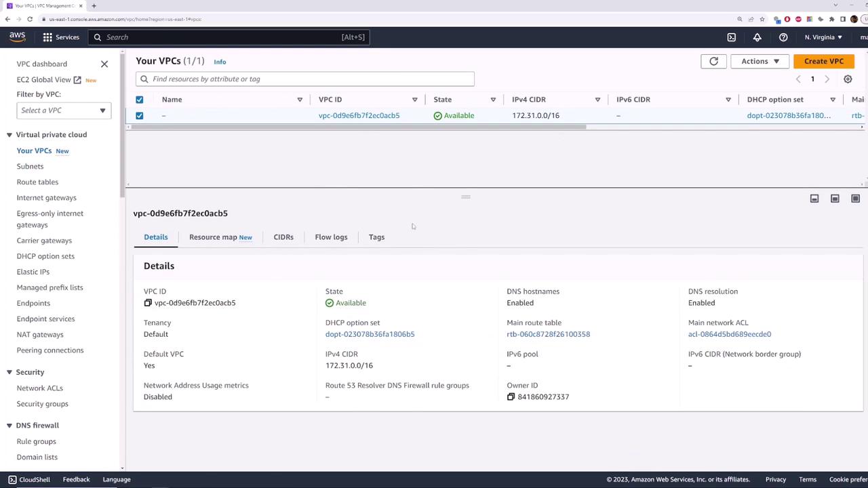Refresh the Your VPCs table
This screenshot has height=488, width=868.
[713, 61]
